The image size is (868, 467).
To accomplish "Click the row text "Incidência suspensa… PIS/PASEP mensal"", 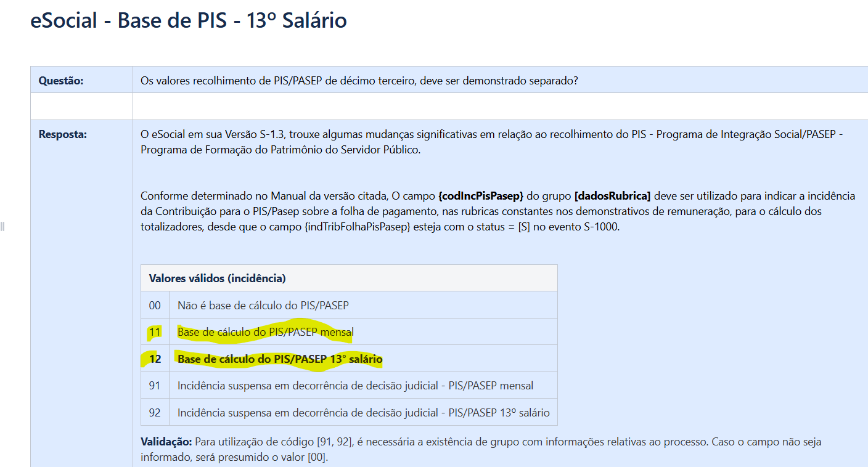I will 356,386.
